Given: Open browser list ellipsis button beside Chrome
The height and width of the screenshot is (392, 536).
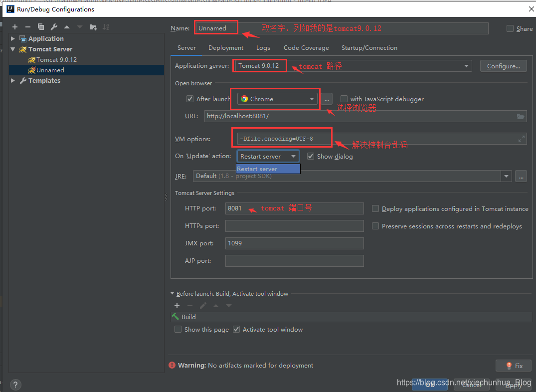Looking at the screenshot, I should point(327,99).
